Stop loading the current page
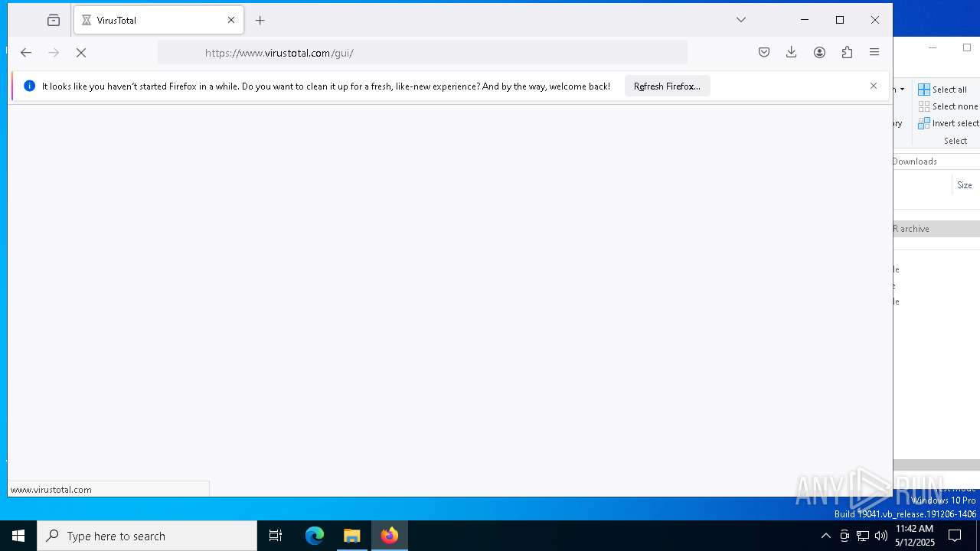The width and height of the screenshot is (980, 551). click(x=81, y=53)
